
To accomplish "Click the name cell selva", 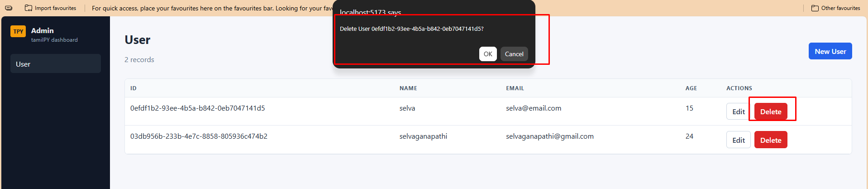I will (x=407, y=108).
